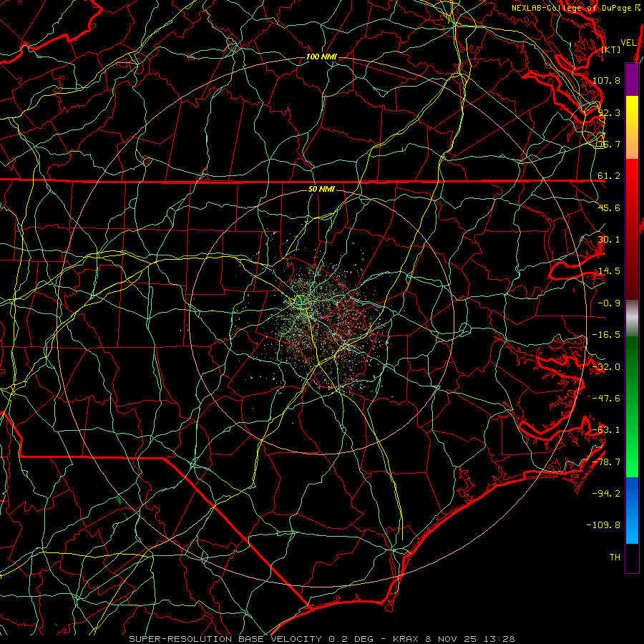Click the -47.6 scale value
This screenshot has height=644, width=644.
pyautogui.click(x=606, y=399)
